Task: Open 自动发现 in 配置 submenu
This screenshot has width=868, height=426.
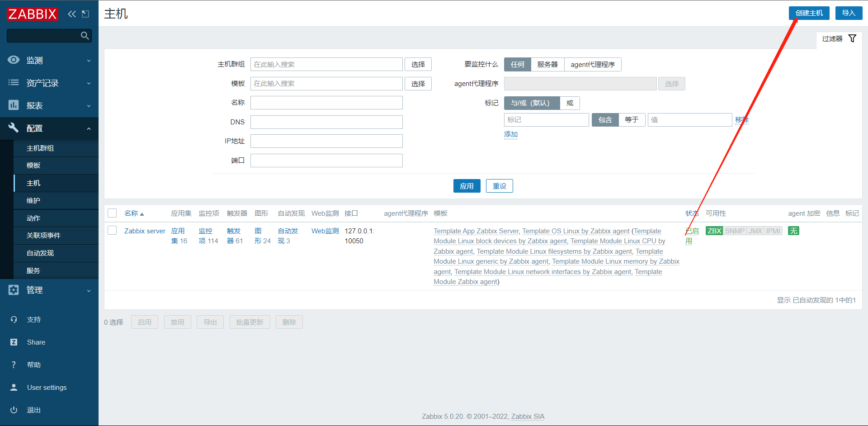Action: [56, 253]
